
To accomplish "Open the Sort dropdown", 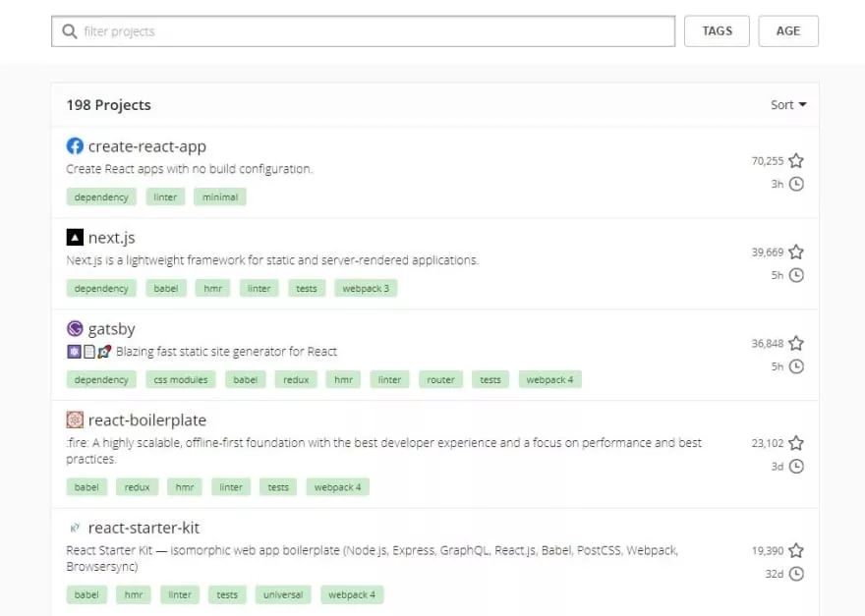I will [x=788, y=105].
